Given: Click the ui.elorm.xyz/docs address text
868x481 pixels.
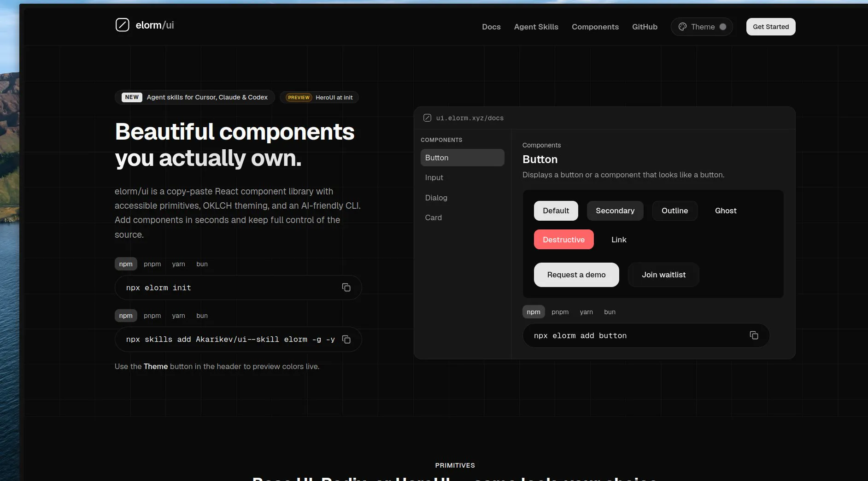Looking at the screenshot, I should [x=470, y=118].
